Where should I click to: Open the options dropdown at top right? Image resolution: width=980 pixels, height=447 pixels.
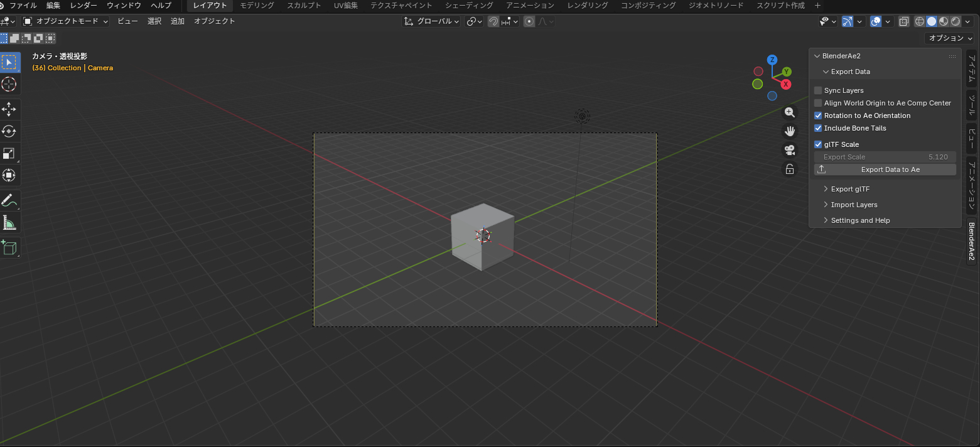(950, 38)
